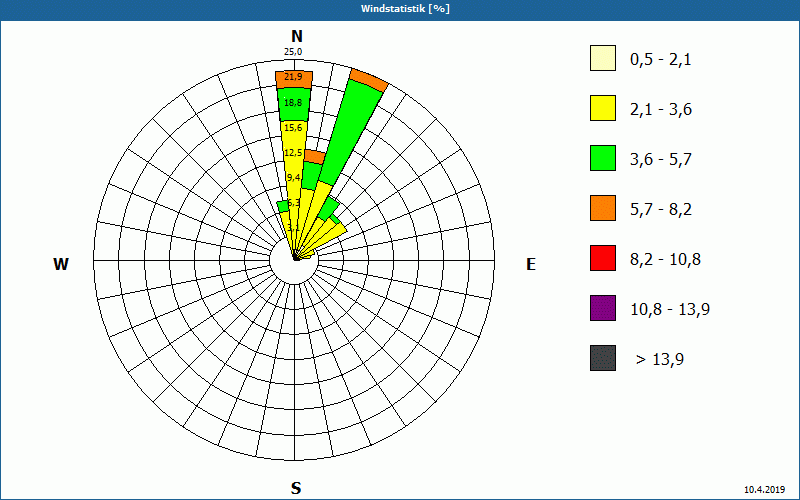Click the legend label '2,1 - 3,6'
Screen dimensions: 800x500
pos(661,110)
